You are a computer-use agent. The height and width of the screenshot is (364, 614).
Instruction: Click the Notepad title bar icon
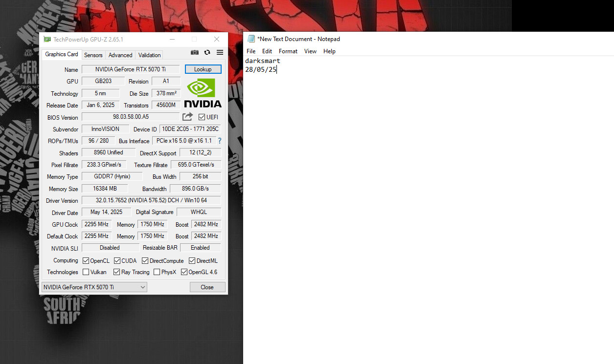251,39
